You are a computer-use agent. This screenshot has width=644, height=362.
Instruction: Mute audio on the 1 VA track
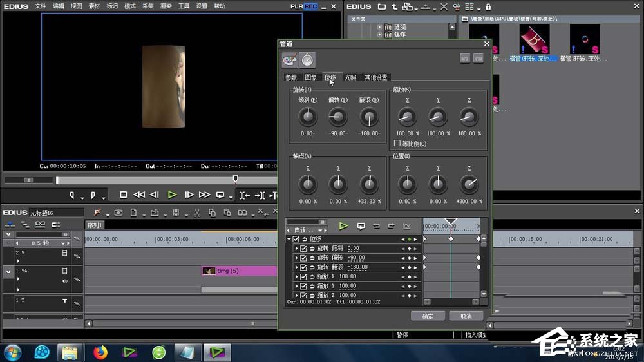point(64,281)
